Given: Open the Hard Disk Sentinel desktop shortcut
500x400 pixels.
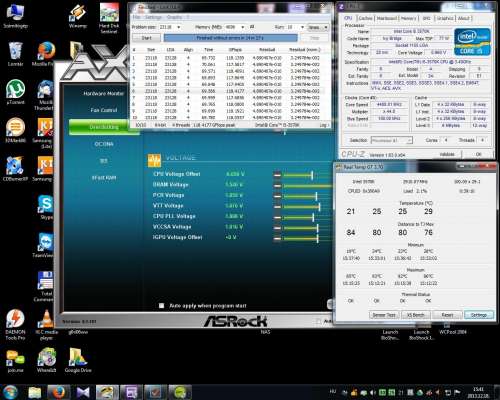Looking at the screenshot, I should tap(109, 18).
